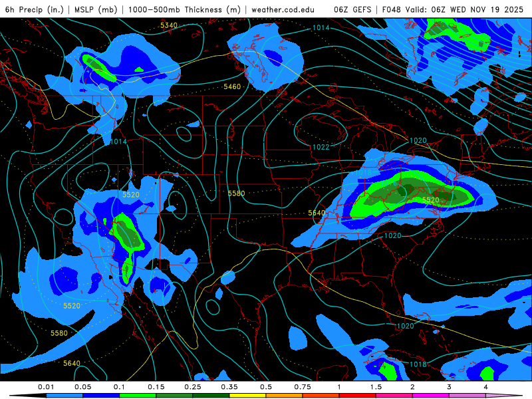Click the '5580' label over Kansas
532x399 pixels.
(x=236, y=194)
